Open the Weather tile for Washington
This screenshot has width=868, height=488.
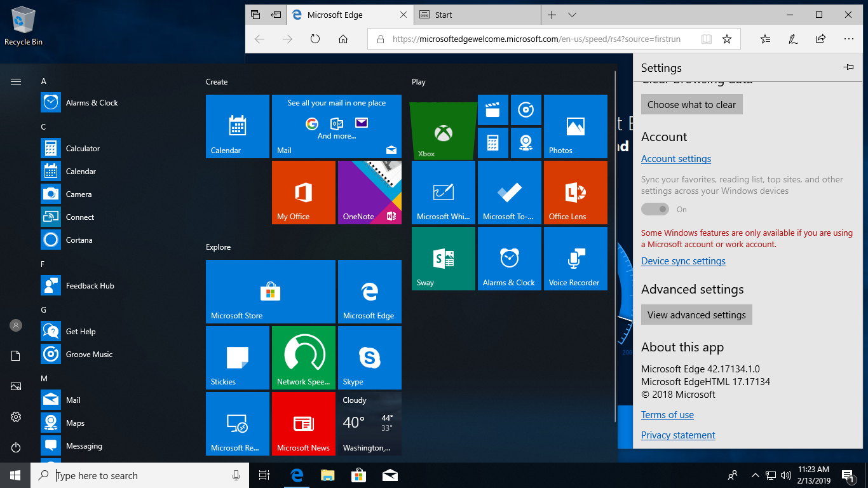[370, 424]
